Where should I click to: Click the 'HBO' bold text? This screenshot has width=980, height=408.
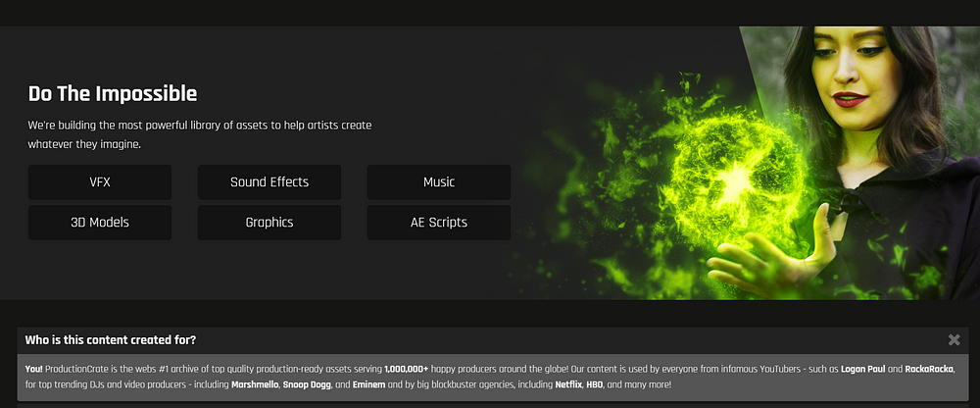tap(595, 384)
